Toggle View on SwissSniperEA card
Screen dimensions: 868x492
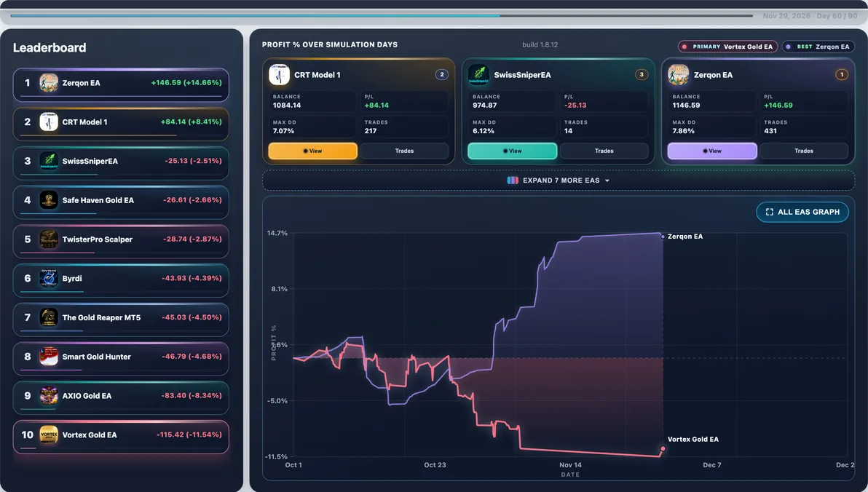[513, 151]
